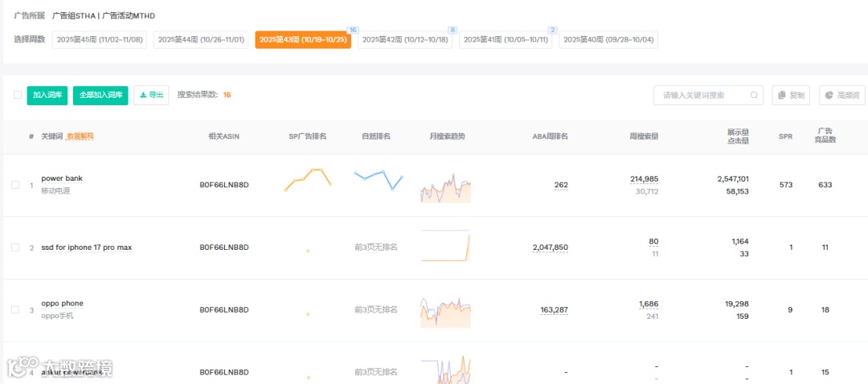
Task: Click the SP广告排名 column header
Action: [308, 136]
